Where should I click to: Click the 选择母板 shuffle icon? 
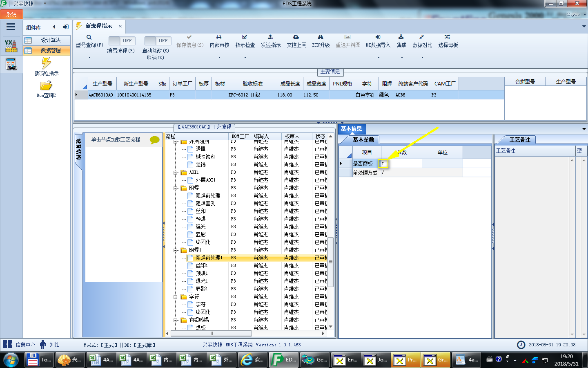click(448, 37)
